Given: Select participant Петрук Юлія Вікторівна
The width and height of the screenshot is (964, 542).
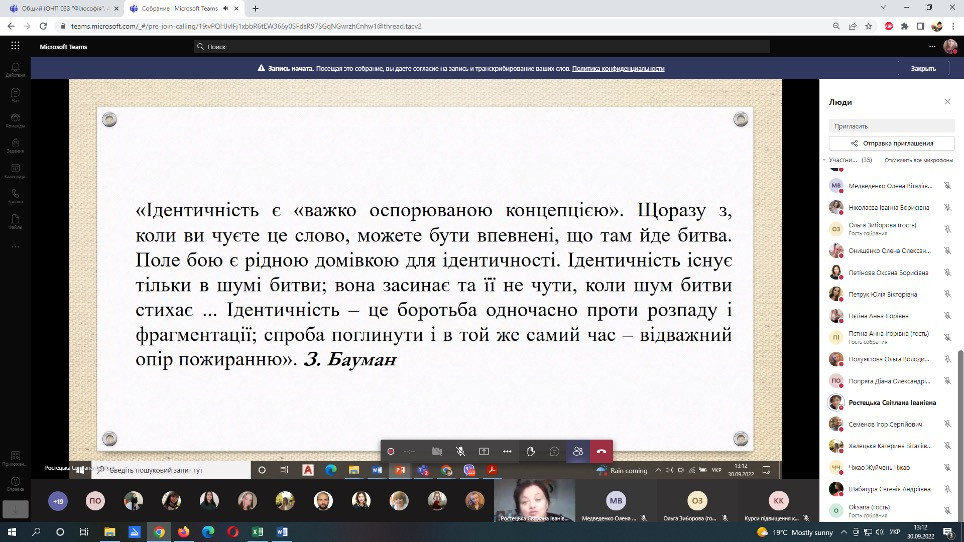Looking at the screenshot, I should (891, 294).
